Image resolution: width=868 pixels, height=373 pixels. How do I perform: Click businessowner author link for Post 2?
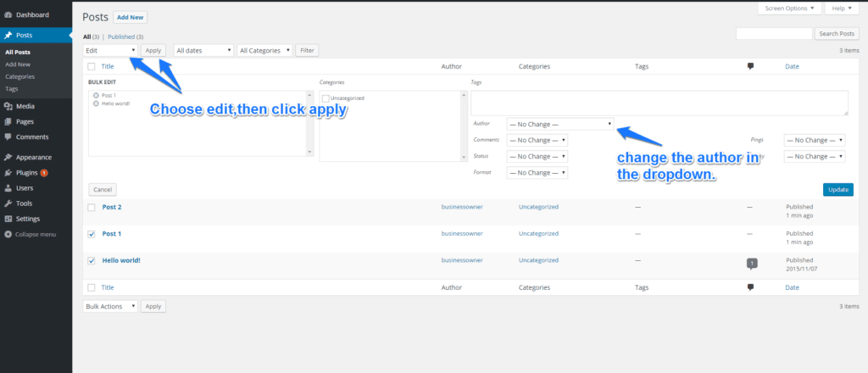[x=462, y=207]
